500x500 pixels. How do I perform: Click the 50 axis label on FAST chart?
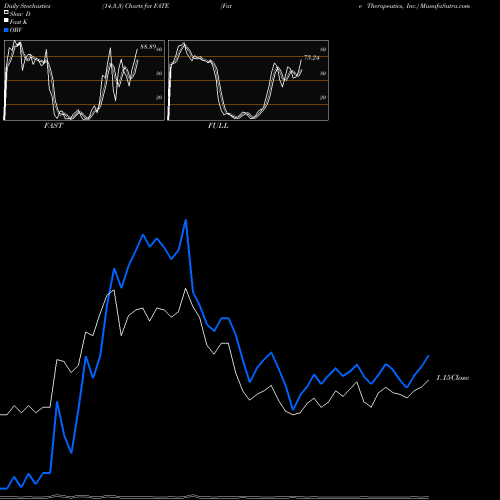[159, 73]
